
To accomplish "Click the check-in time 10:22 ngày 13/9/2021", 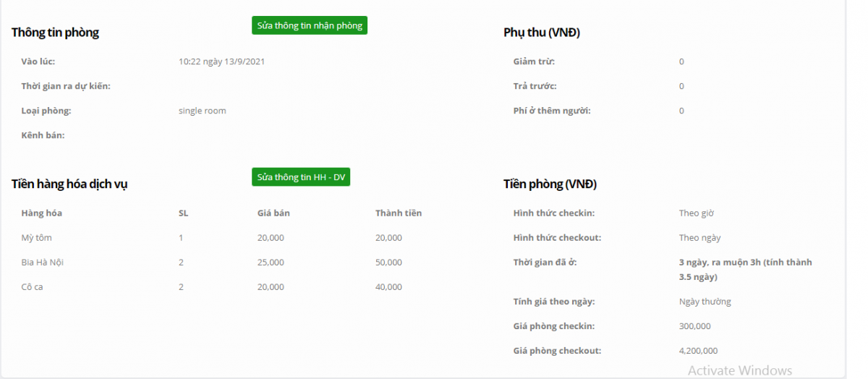I will [x=221, y=61].
